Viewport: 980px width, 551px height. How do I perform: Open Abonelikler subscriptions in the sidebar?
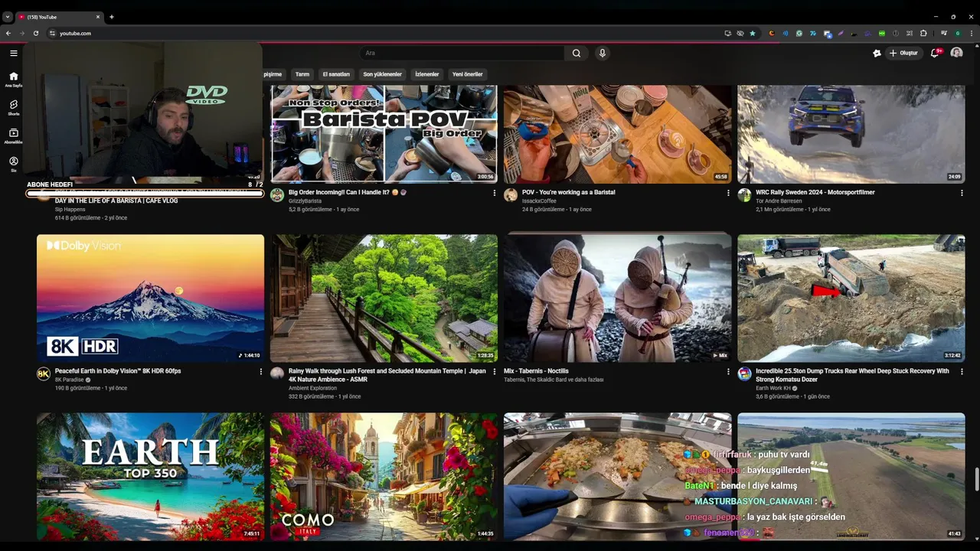(x=13, y=135)
